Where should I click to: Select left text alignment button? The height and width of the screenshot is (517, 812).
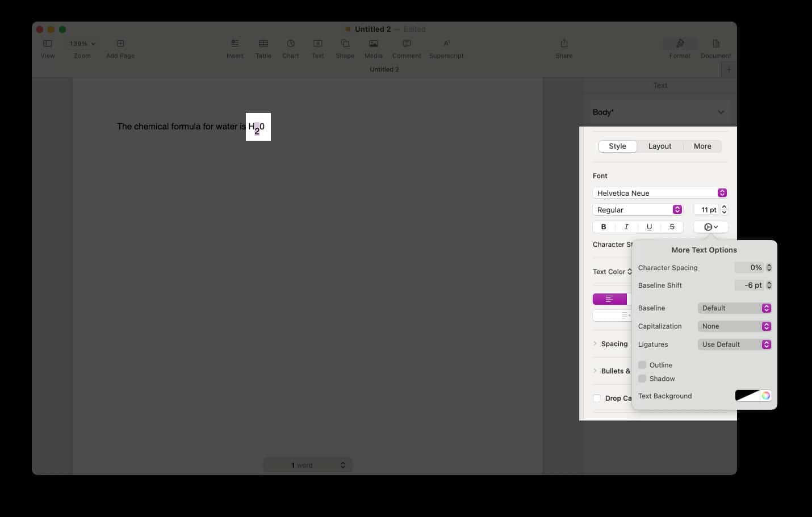click(610, 299)
